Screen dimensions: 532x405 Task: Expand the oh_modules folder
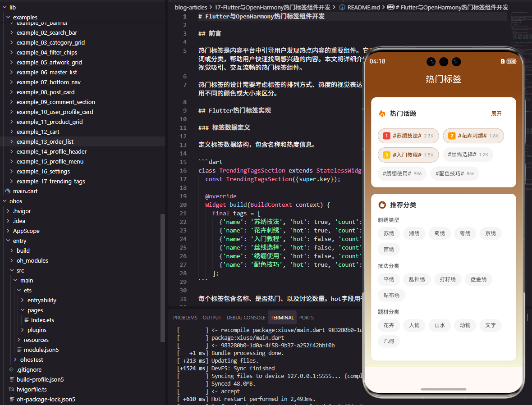point(12,261)
